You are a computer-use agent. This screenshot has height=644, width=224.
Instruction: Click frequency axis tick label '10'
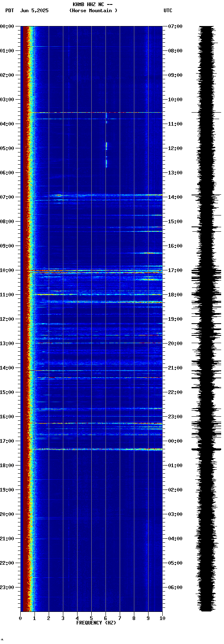pyautogui.click(x=162, y=618)
